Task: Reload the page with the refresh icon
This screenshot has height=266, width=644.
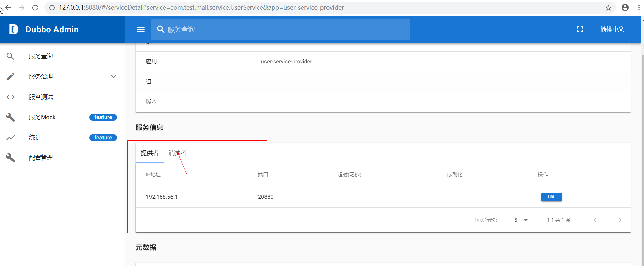Action: pyautogui.click(x=35, y=7)
